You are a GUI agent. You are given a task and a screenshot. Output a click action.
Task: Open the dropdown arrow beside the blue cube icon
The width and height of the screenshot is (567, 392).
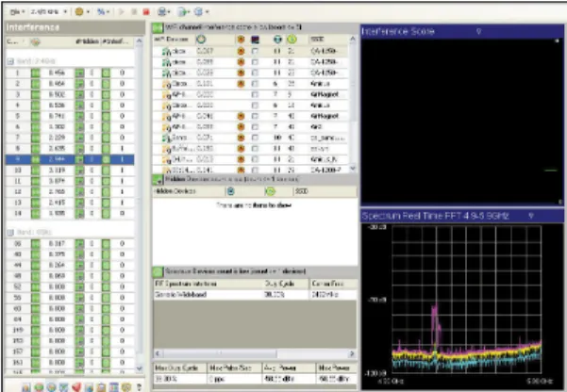(x=208, y=12)
